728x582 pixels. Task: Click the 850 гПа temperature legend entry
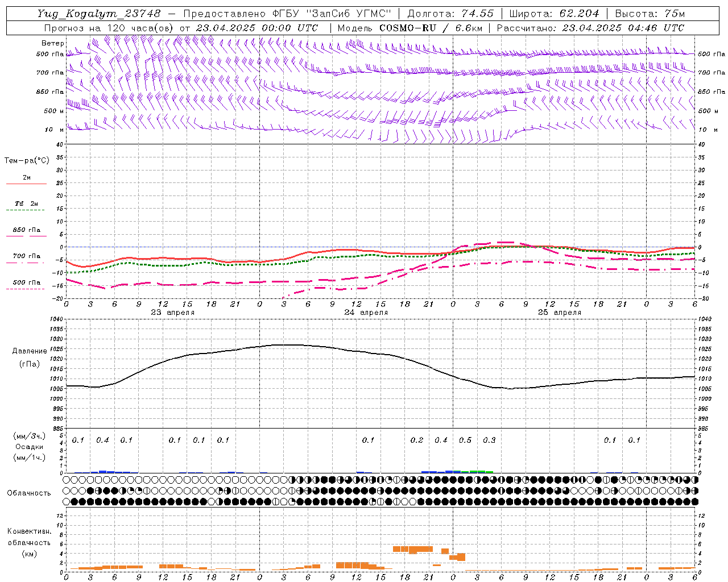coord(27,230)
